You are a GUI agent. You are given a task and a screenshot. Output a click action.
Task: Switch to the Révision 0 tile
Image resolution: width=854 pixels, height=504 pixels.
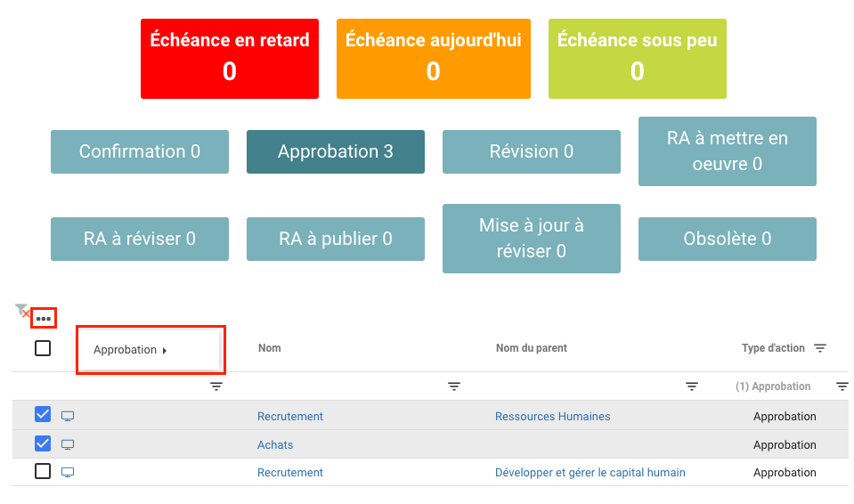point(531,151)
